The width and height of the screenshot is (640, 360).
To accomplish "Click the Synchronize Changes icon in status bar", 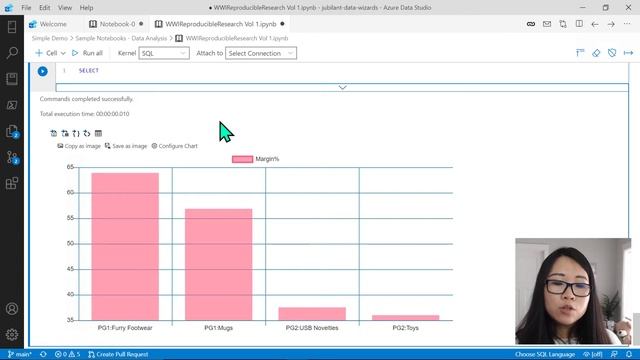I will pos(43,354).
